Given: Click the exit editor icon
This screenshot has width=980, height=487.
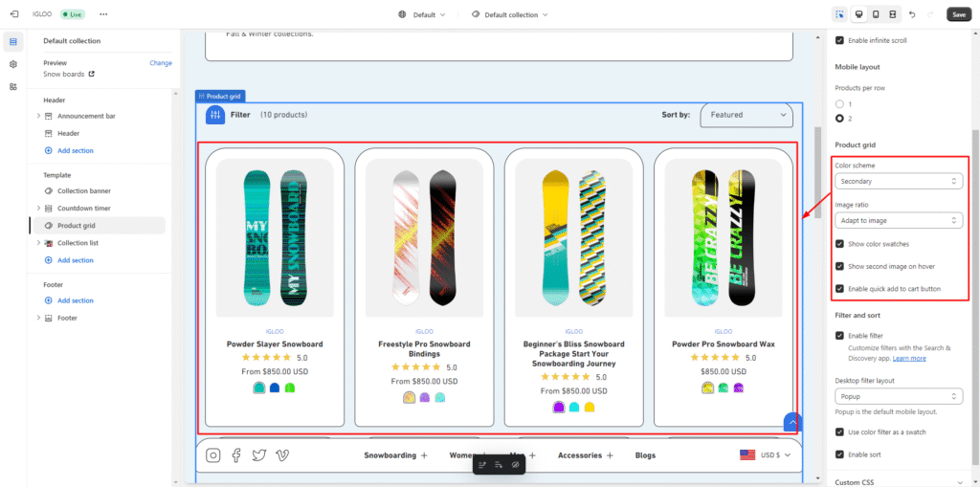Looking at the screenshot, I should point(13,14).
